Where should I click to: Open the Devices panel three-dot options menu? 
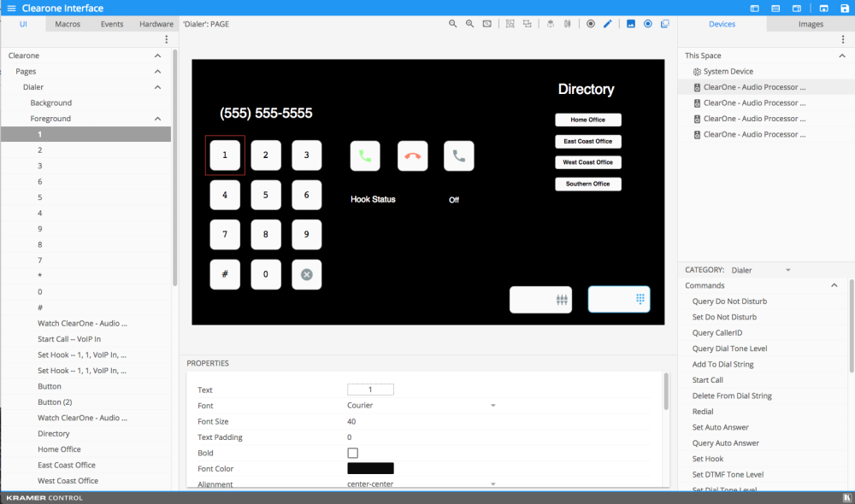tap(843, 39)
